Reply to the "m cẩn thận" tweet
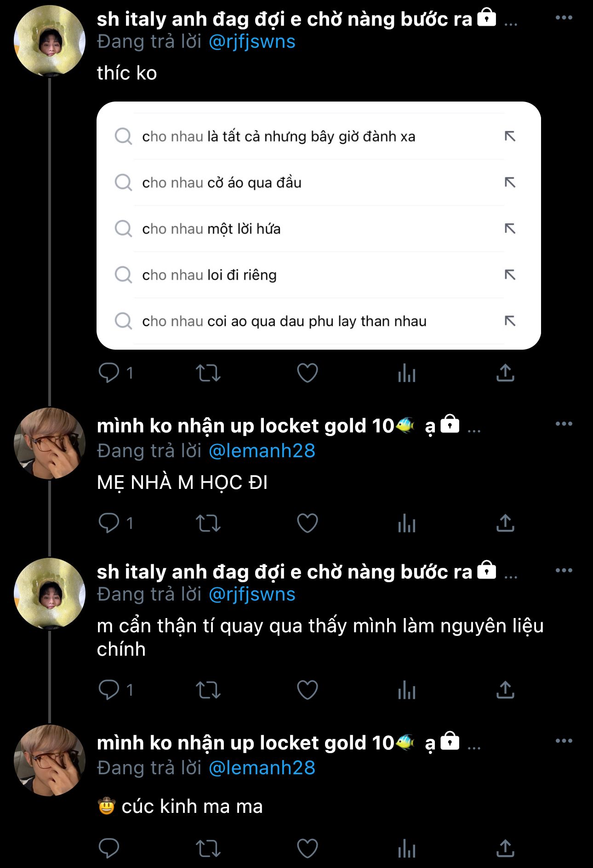 (x=109, y=690)
